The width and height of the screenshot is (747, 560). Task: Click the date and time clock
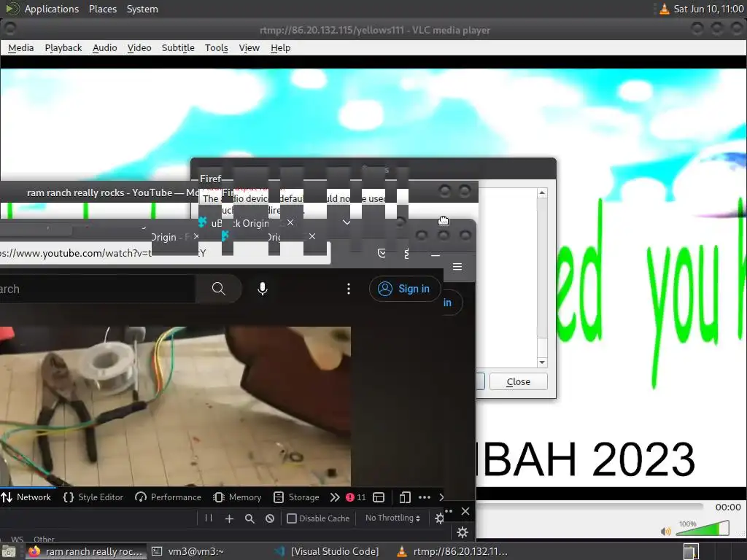click(x=708, y=9)
